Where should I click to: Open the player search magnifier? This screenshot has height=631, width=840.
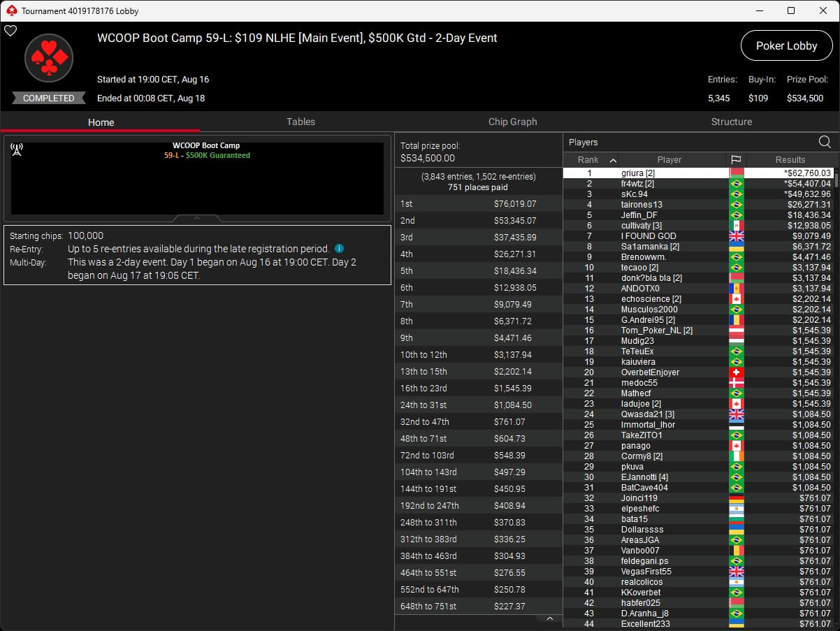pyautogui.click(x=825, y=143)
